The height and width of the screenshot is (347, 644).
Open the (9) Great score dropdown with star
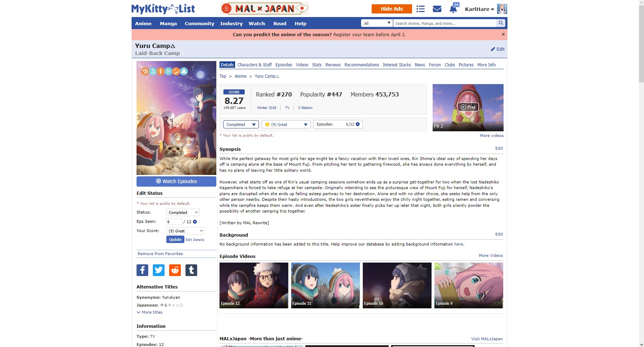click(x=286, y=125)
